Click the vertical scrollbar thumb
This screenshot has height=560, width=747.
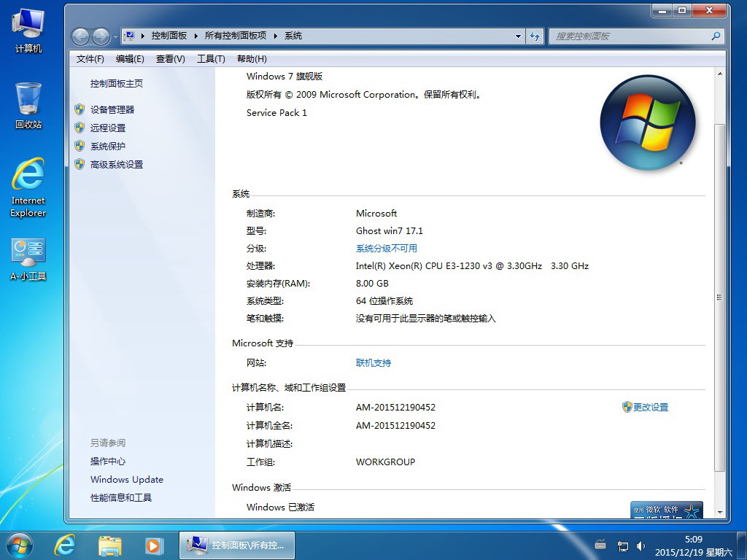click(719, 297)
